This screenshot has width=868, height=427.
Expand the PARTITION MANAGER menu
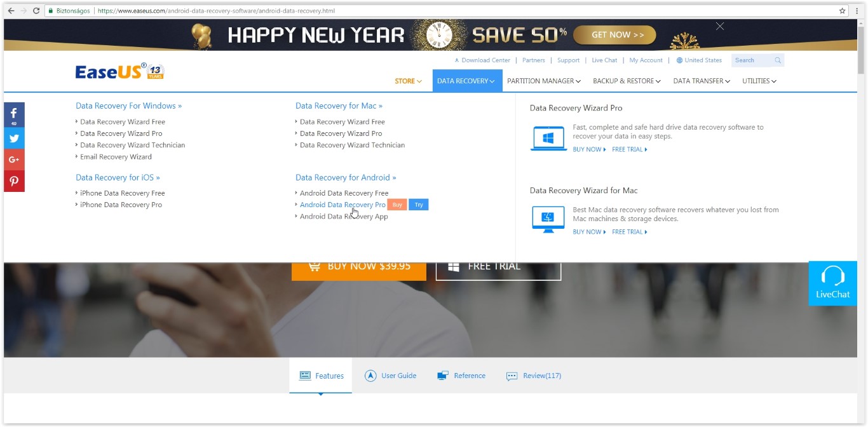[544, 81]
